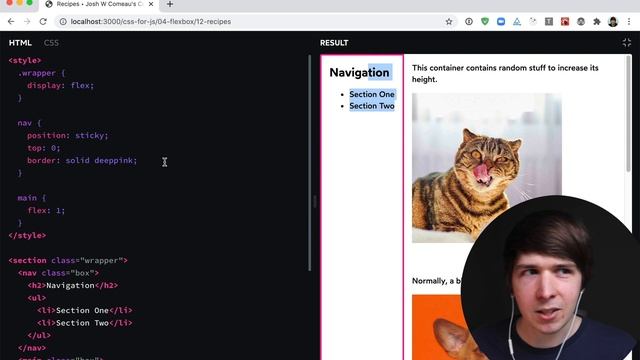Screen dimensions: 640x360
Task: Bookmark this page with the star icon
Action: (449, 22)
